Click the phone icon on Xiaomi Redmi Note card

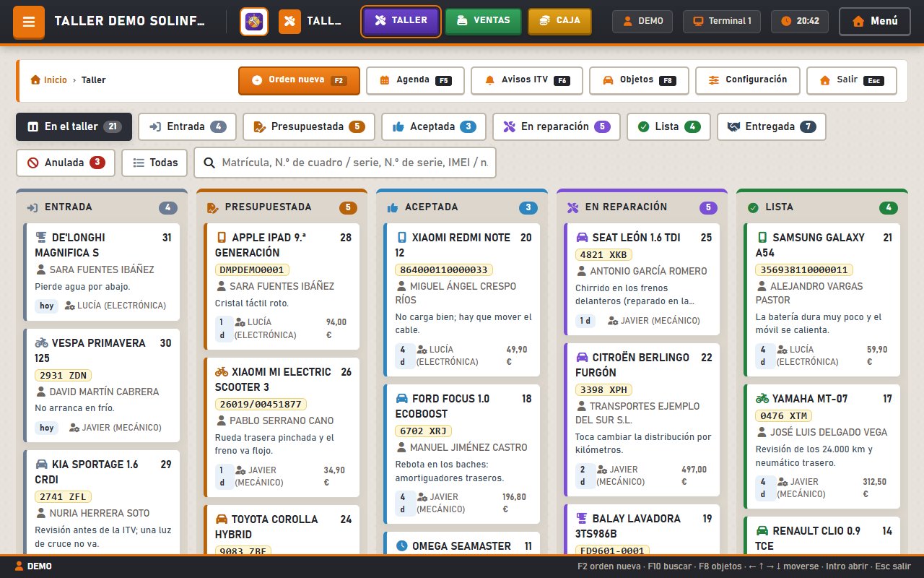pos(401,238)
